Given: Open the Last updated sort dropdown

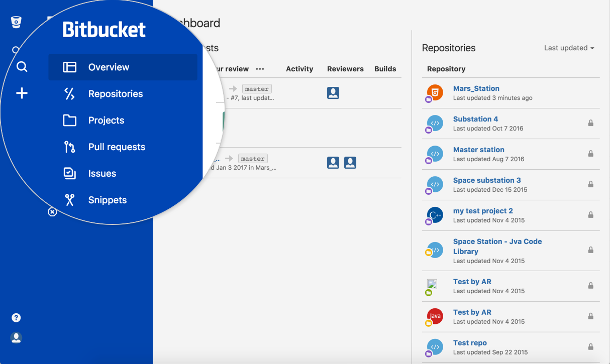Looking at the screenshot, I should click(x=569, y=48).
